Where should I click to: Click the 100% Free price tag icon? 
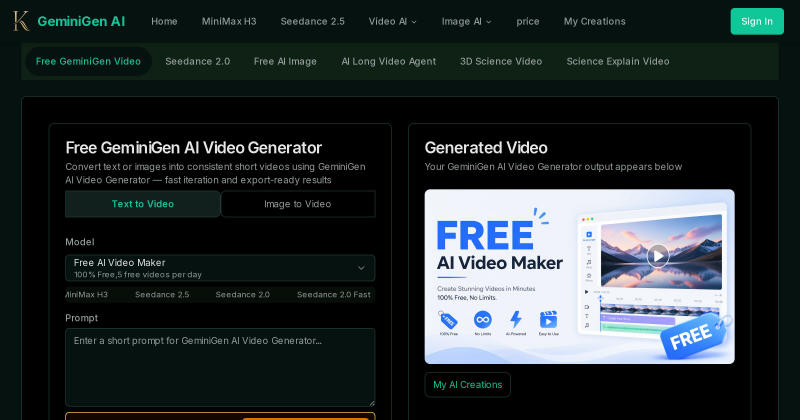point(448,320)
